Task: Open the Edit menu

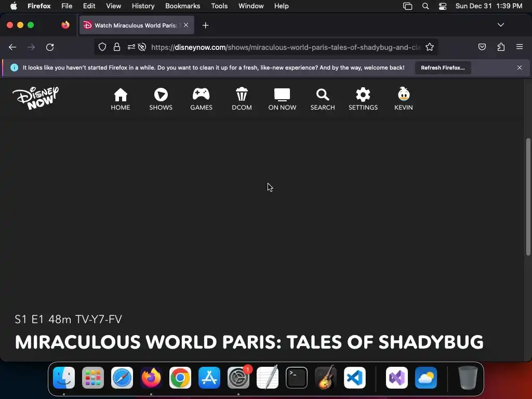Action: (x=89, y=6)
